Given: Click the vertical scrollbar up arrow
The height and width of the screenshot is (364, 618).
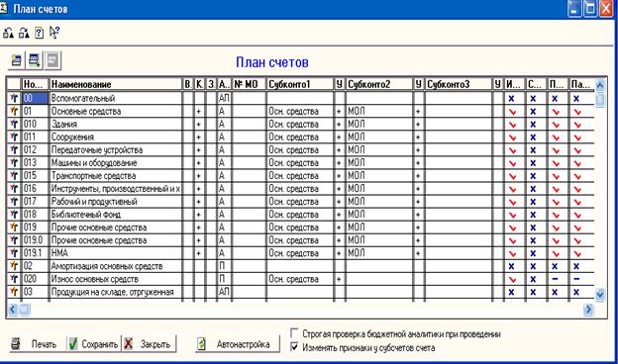Looking at the screenshot, I should 600,85.
